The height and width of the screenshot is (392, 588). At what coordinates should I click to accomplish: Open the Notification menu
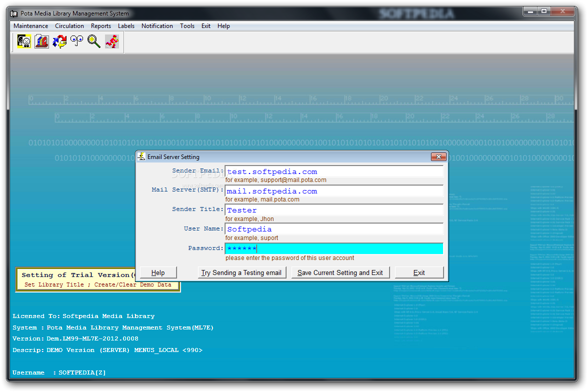click(157, 26)
